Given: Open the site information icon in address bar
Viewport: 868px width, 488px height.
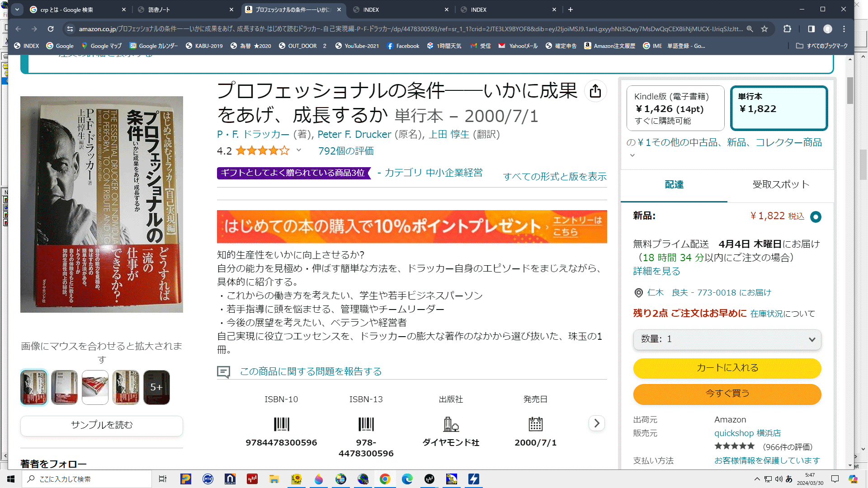Looking at the screenshot, I should (70, 29).
